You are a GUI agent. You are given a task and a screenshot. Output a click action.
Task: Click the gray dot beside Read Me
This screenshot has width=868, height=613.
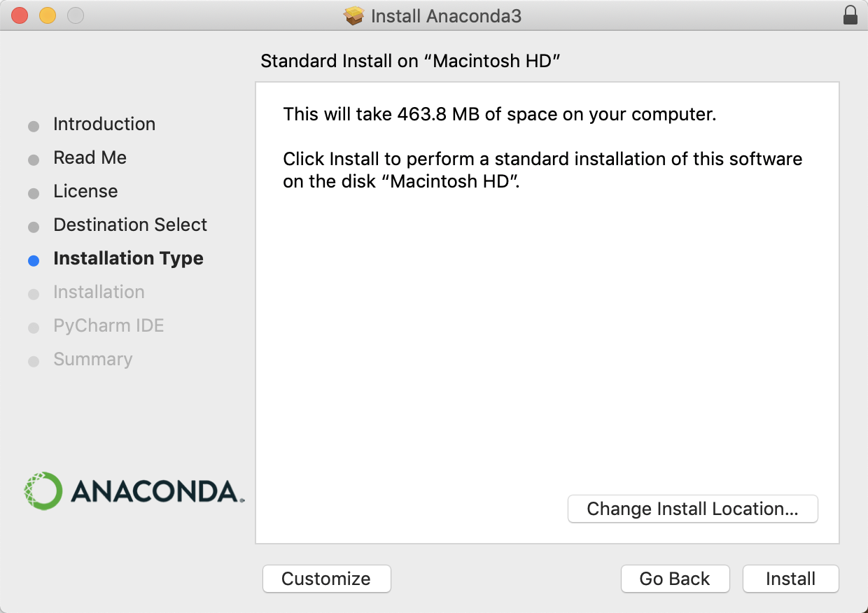[34, 160]
